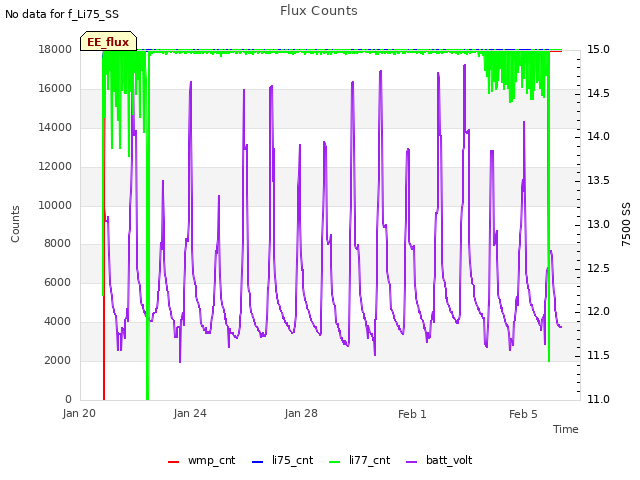Click the 14.5 right axis label

tap(598, 93)
